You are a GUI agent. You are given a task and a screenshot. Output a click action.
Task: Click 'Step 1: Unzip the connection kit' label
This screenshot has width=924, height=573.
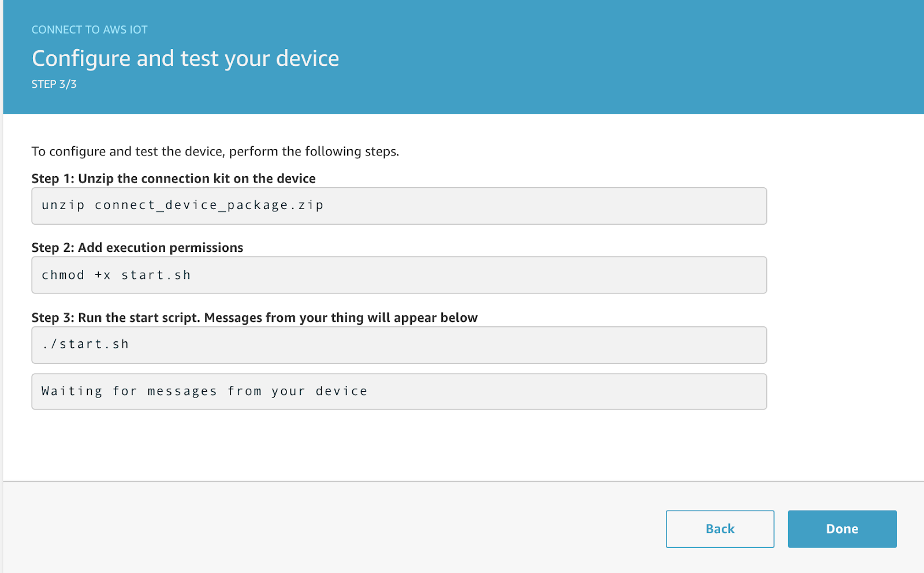173,178
